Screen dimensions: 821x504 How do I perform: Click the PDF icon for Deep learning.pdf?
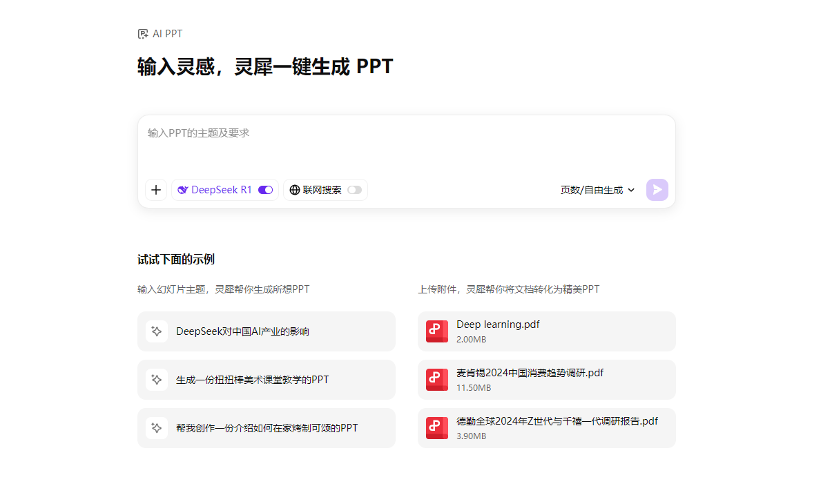[x=436, y=331]
